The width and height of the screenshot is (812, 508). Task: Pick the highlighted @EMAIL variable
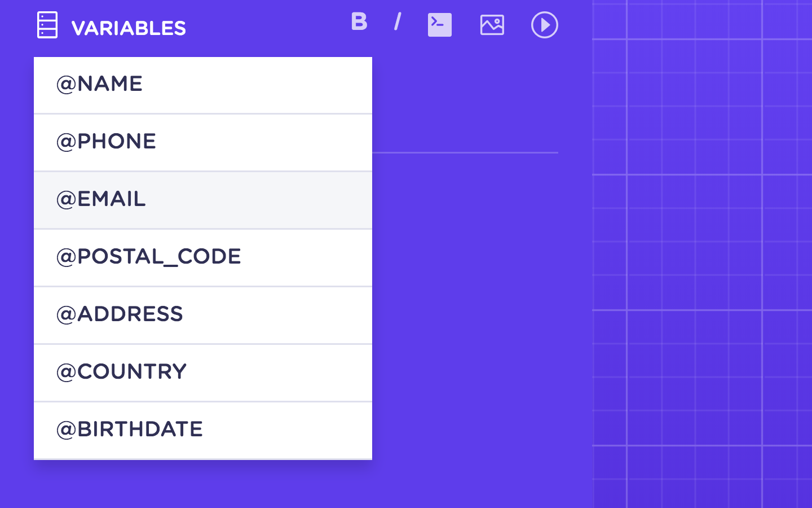click(203, 200)
